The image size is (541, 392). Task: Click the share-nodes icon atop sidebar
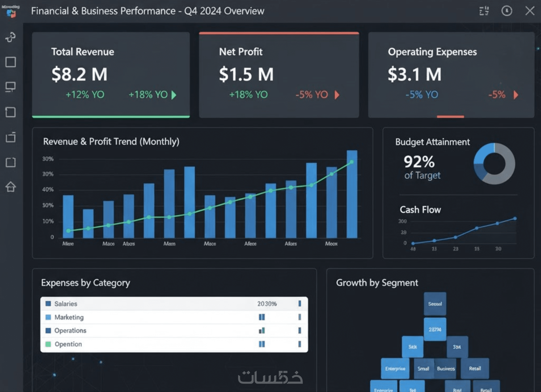(x=11, y=37)
